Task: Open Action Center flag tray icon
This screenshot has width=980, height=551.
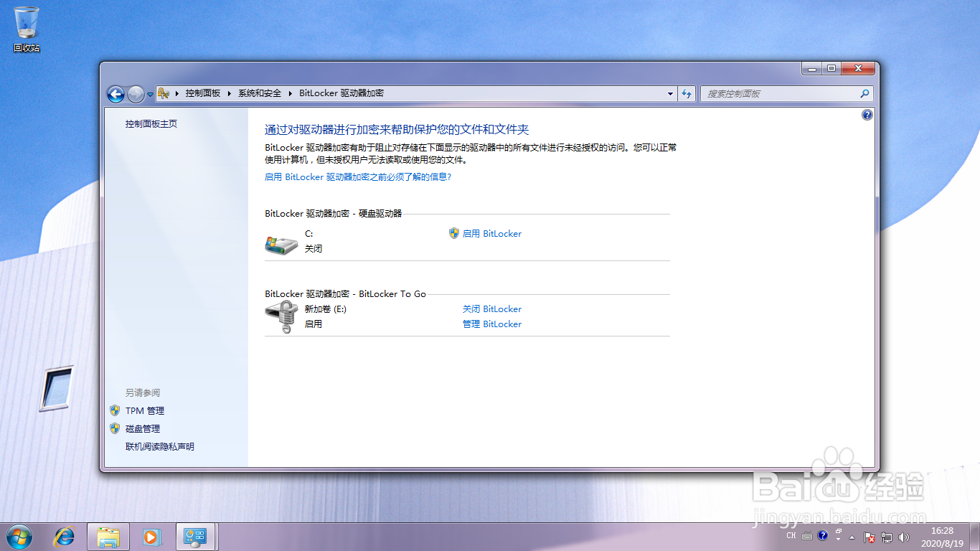Action: tap(869, 537)
